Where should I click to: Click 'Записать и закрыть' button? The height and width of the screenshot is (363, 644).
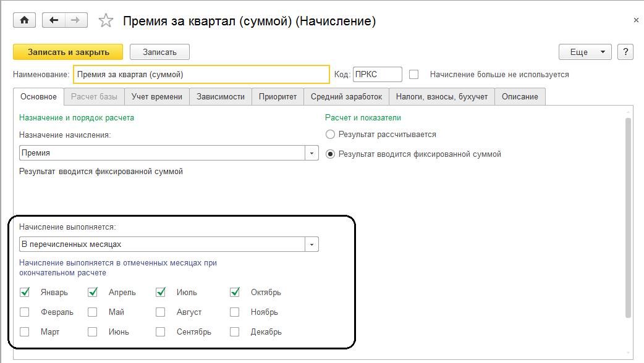click(x=68, y=52)
